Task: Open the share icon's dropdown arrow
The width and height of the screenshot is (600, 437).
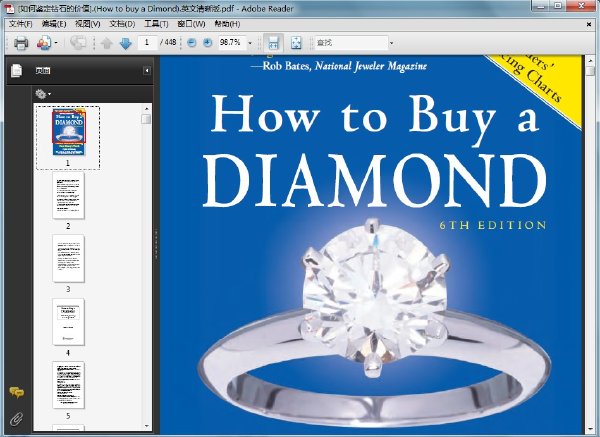Action: [56, 43]
